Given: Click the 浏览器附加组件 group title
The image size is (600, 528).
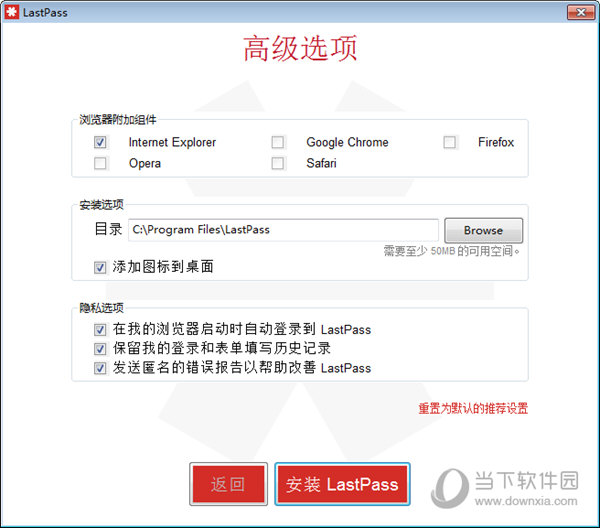Looking at the screenshot, I should 117,120.
